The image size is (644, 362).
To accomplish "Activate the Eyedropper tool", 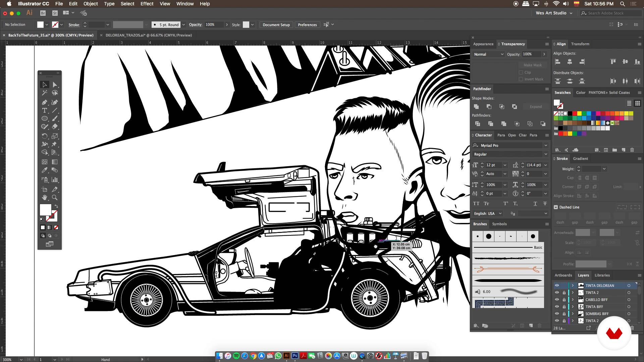I will [44, 170].
